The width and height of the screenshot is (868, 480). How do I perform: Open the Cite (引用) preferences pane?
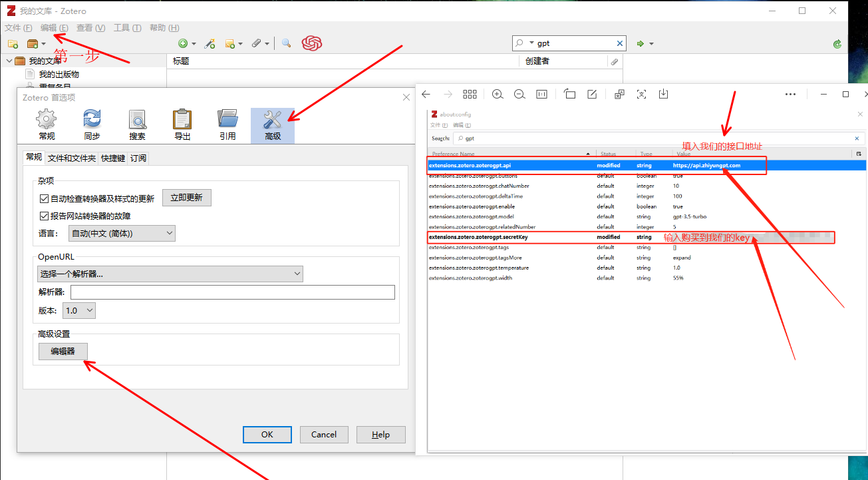pyautogui.click(x=227, y=124)
